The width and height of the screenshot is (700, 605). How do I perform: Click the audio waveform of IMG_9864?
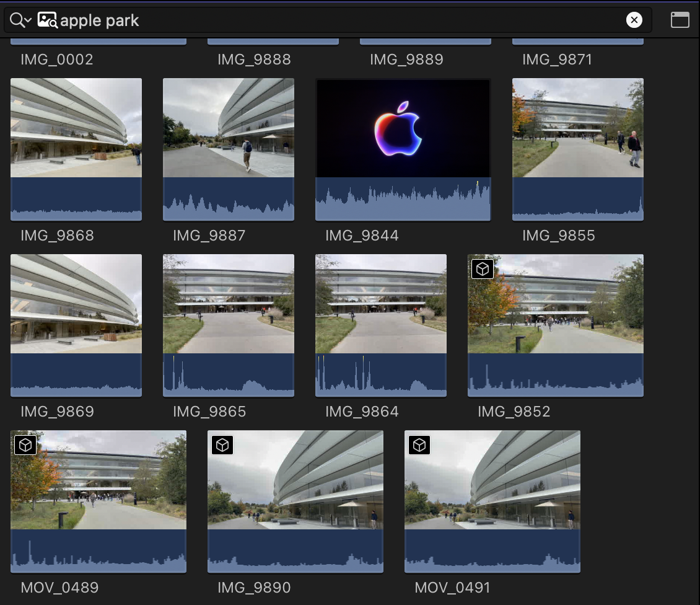point(381,375)
